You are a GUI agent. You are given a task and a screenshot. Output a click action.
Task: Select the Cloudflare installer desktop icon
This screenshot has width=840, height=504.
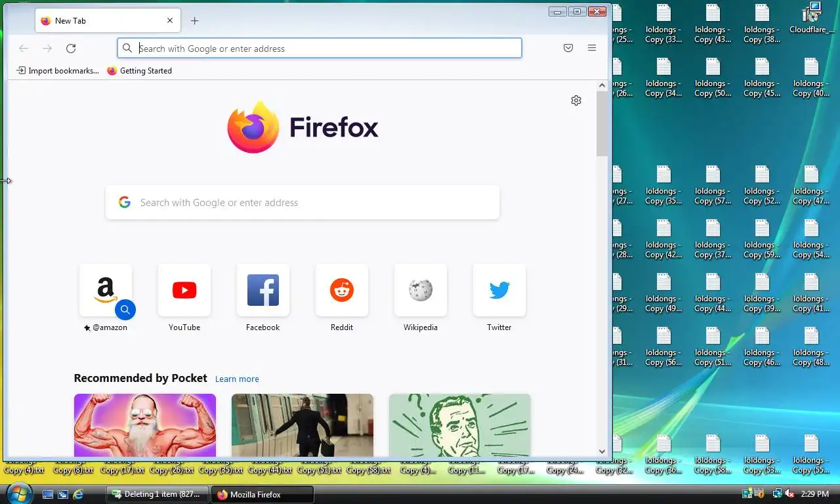812,18
